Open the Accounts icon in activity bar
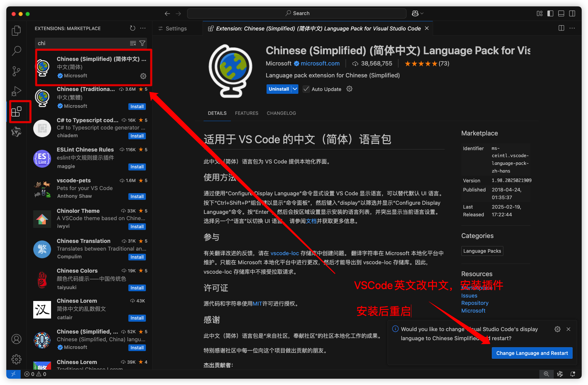 click(16, 339)
